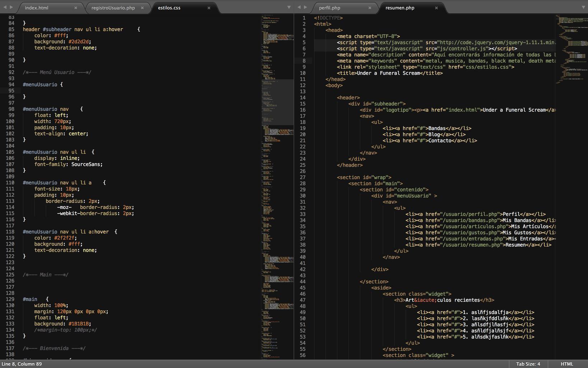Switch to the registroUsuario.php tab
588x368 pixels.
113,8
